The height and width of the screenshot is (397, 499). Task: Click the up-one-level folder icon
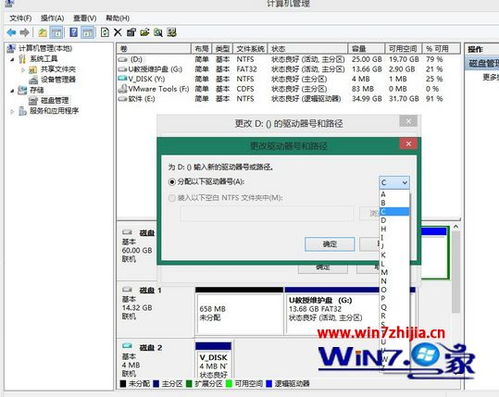point(42,33)
